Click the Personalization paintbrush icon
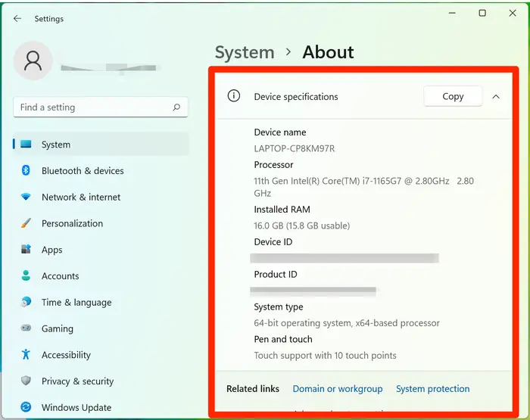The image size is (530, 420). (x=26, y=223)
